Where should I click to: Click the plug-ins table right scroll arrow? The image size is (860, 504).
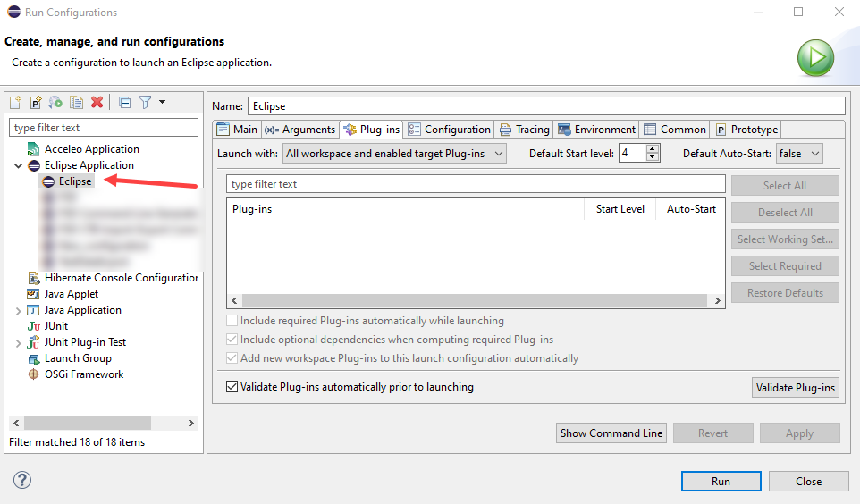[x=717, y=300]
